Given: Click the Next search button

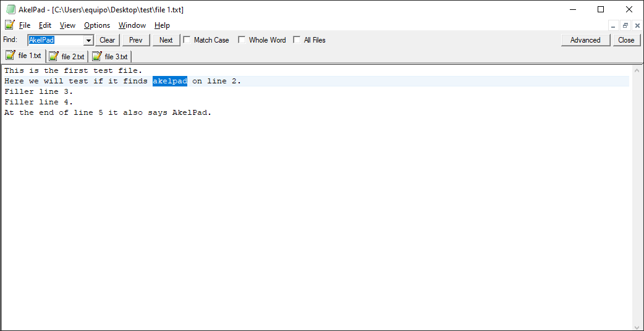Looking at the screenshot, I should (x=166, y=40).
